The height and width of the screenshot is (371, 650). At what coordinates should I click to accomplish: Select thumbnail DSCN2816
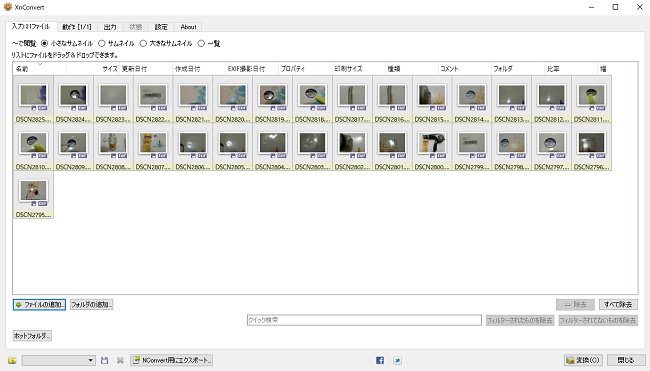click(x=392, y=99)
